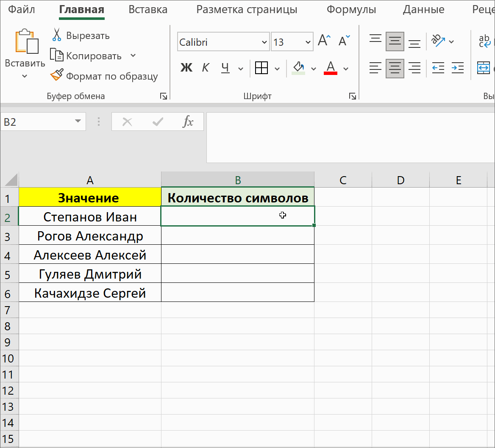Toggle center horizontal alignment
This screenshot has height=448, width=495.
click(395, 68)
